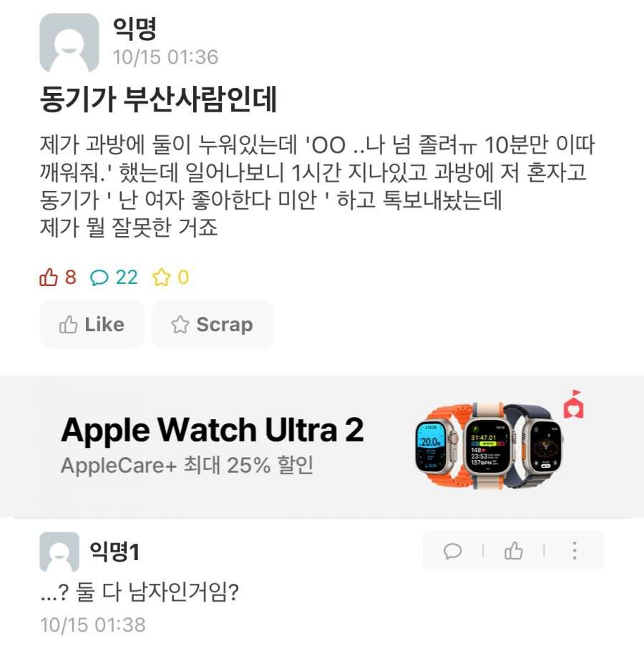The image size is (644, 646).
Task: Click 익명1's comment avatar
Action: pyautogui.click(x=59, y=552)
